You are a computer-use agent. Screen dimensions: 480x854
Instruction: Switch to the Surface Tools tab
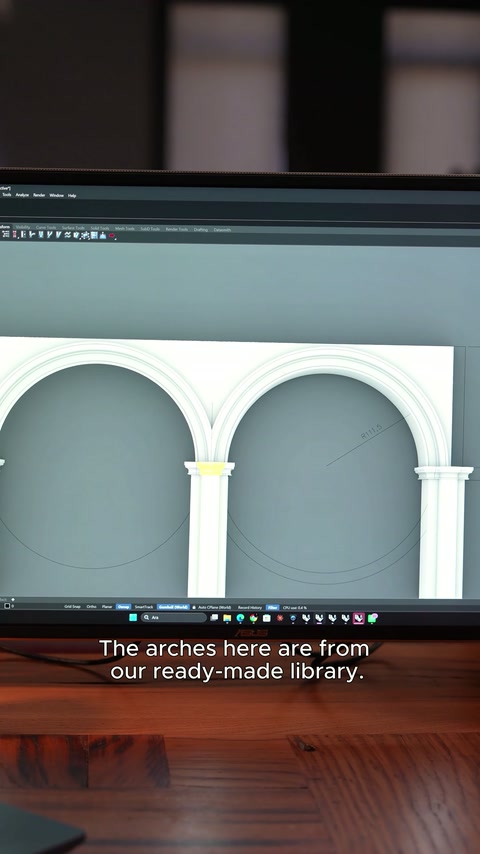[73, 228]
